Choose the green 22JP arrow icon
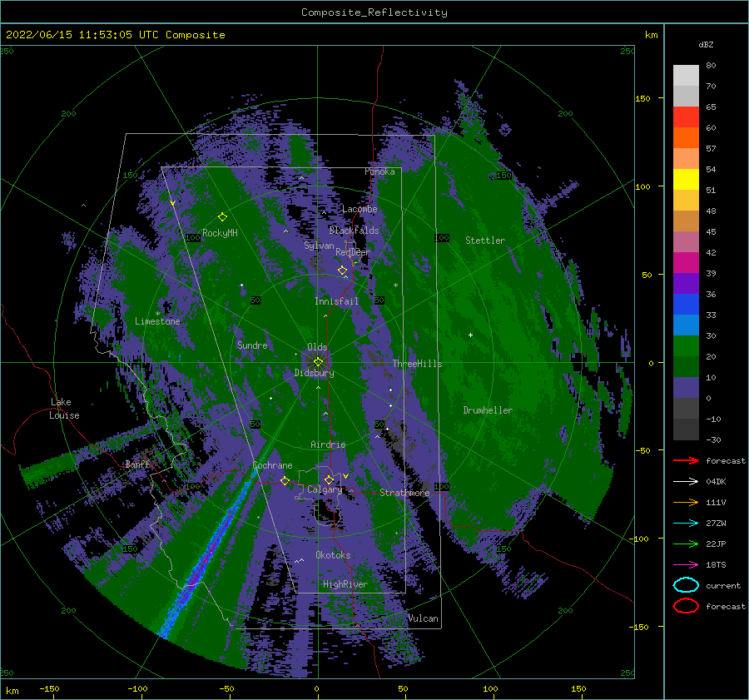Image resolution: width=749 pixels, height=700 pixels. point(686,544)
